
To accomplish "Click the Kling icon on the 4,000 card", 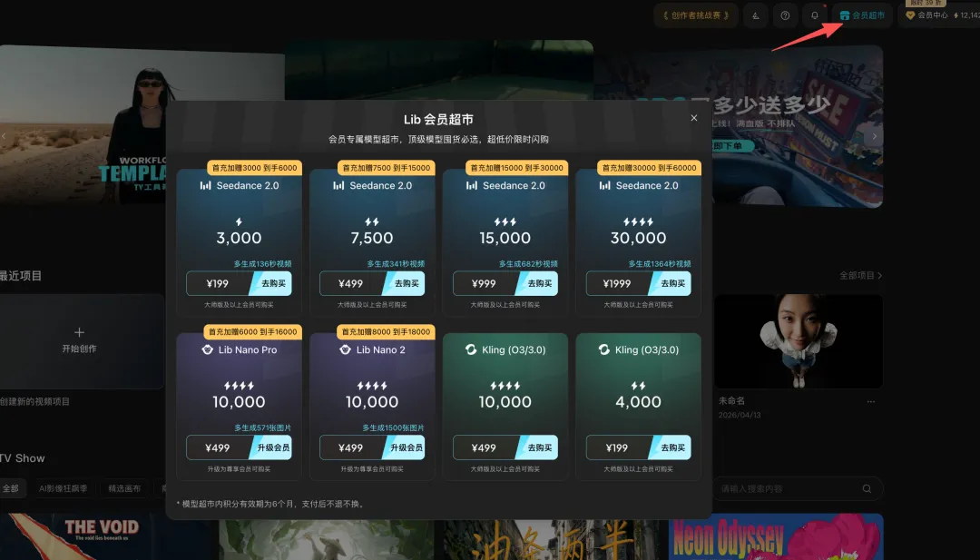I will tap(603, 349).
